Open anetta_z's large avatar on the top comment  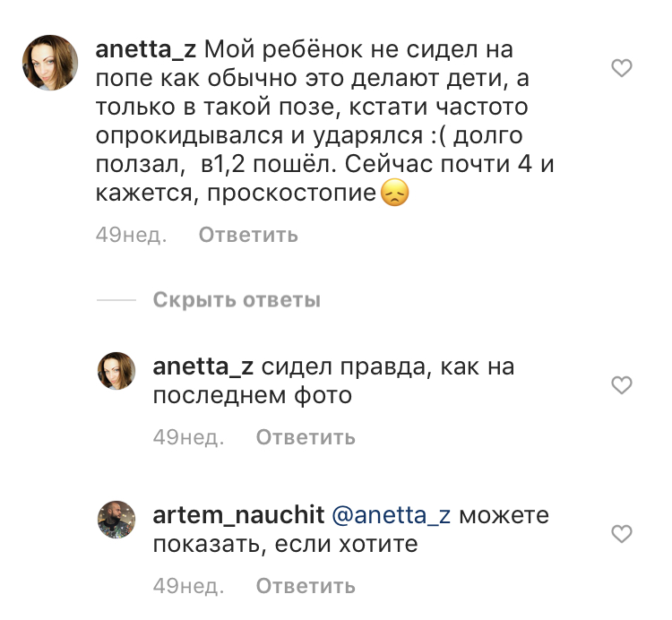click(x=50, y=63)
